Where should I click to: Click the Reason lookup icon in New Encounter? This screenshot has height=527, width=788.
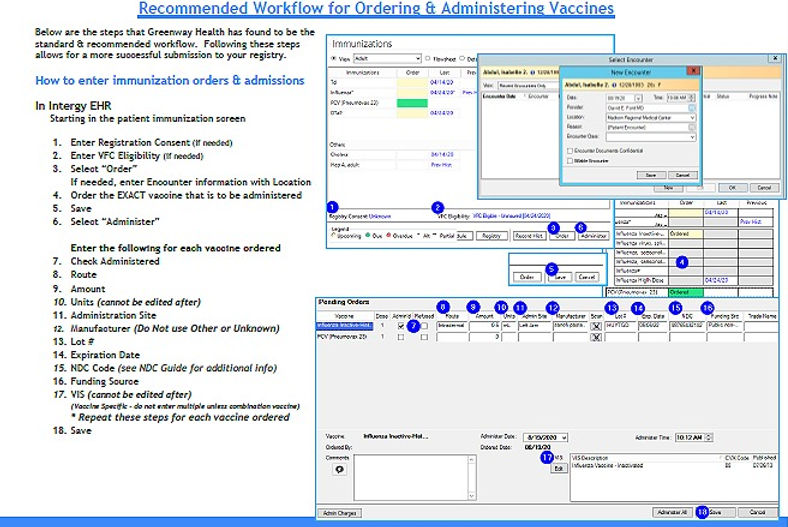692,127
